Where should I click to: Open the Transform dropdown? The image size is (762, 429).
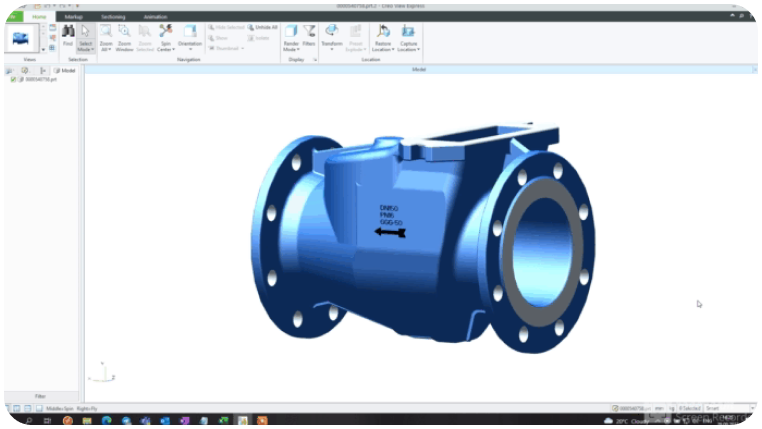coord(332,47)
